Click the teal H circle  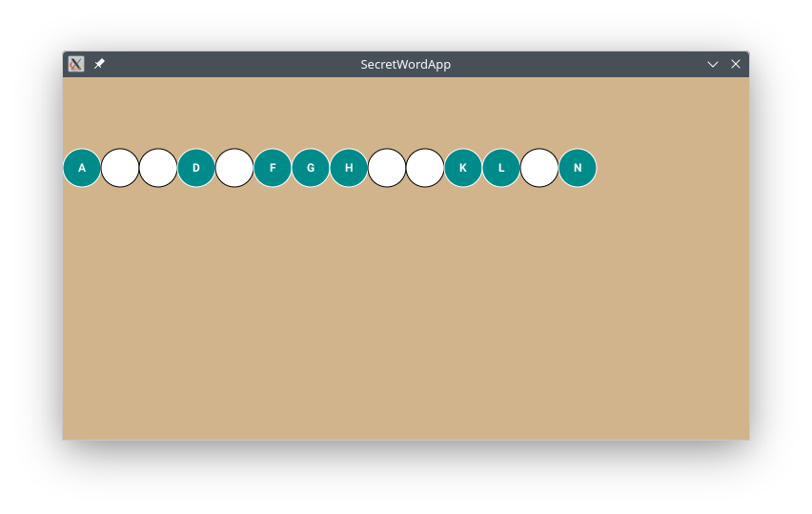coord(349,168)
